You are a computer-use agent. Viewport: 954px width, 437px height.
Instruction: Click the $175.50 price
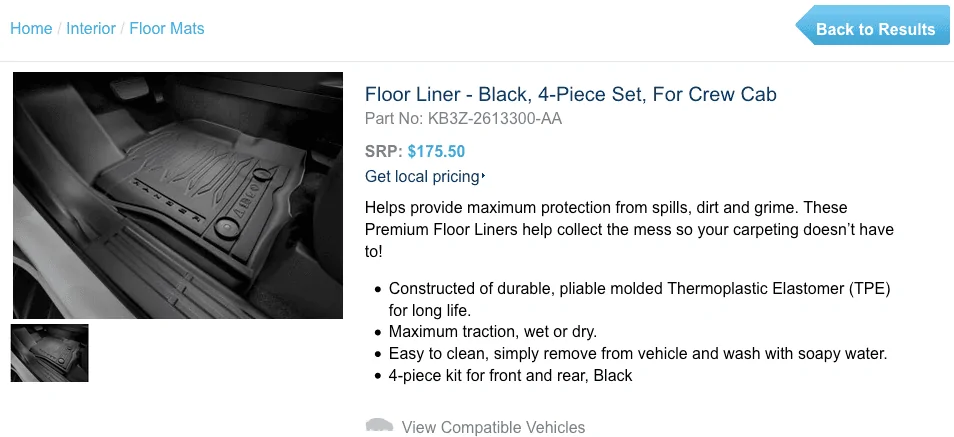tap(436, 152)
